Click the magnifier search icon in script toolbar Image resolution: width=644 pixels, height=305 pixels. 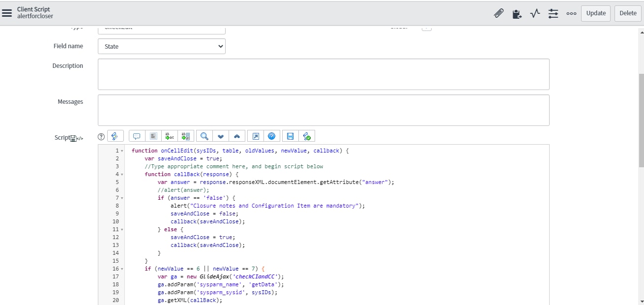204,136
